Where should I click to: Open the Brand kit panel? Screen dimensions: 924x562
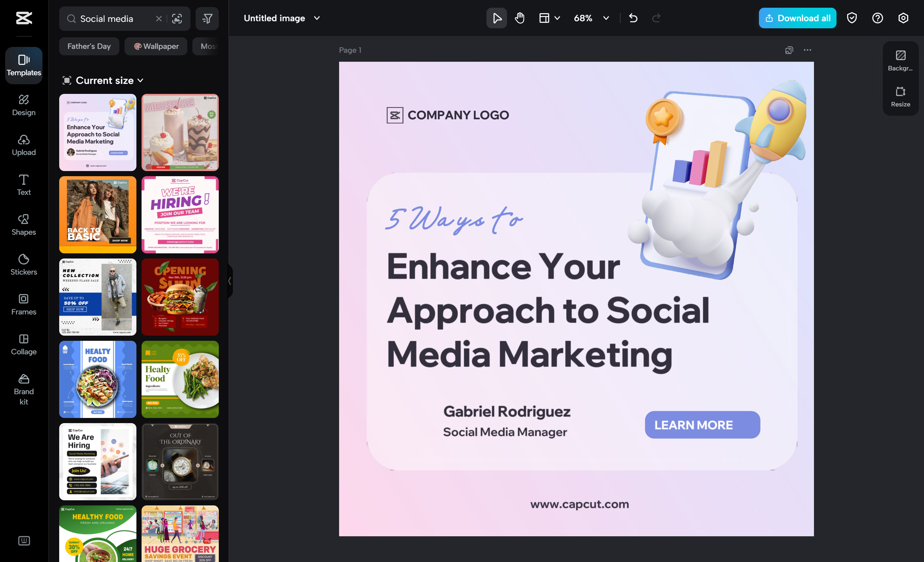pos(23,390)
